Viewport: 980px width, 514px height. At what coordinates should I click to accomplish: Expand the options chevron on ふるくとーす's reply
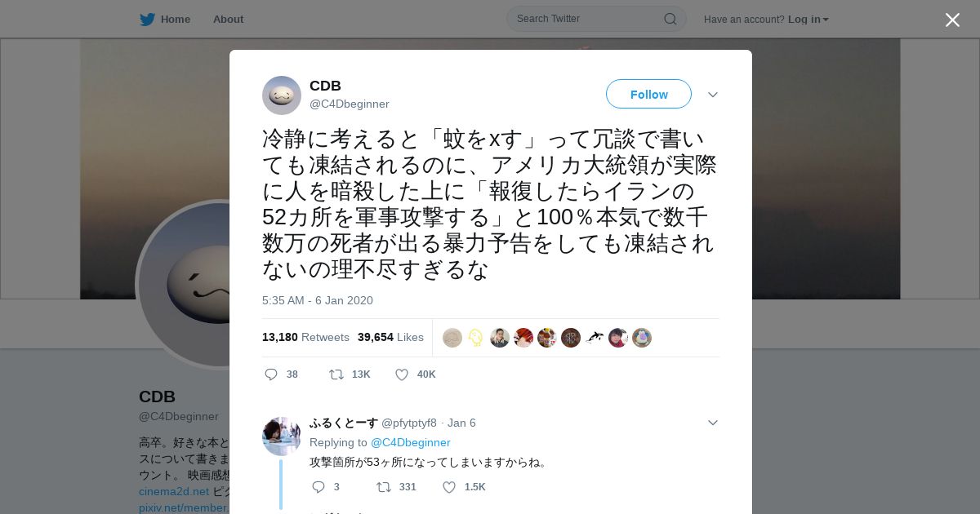pyautogui.click(x=713, y=423)
